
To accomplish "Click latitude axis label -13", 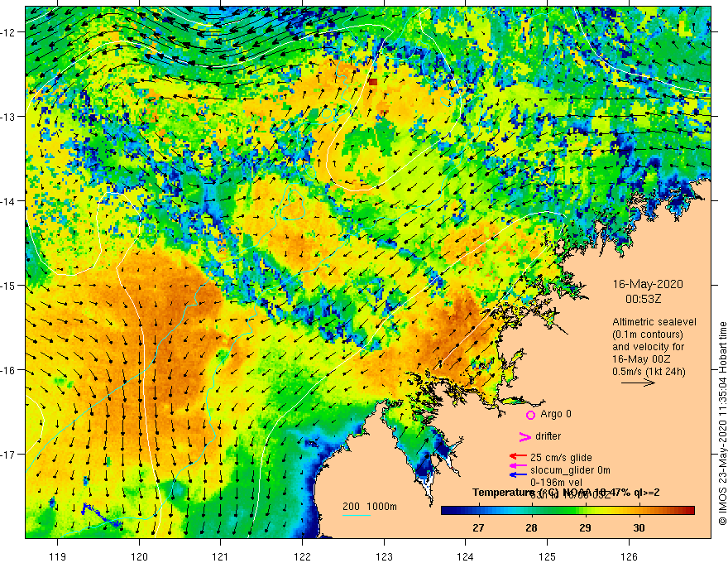I will point(9,117).
